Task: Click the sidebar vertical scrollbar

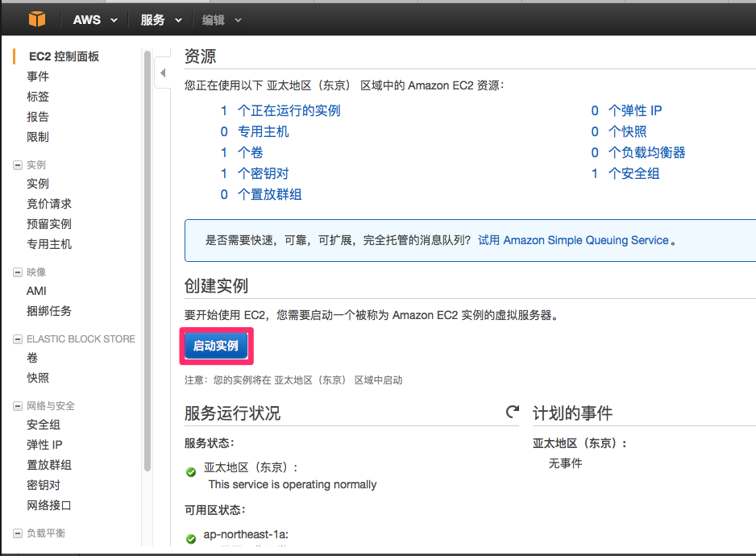Action: pos(147,260)
